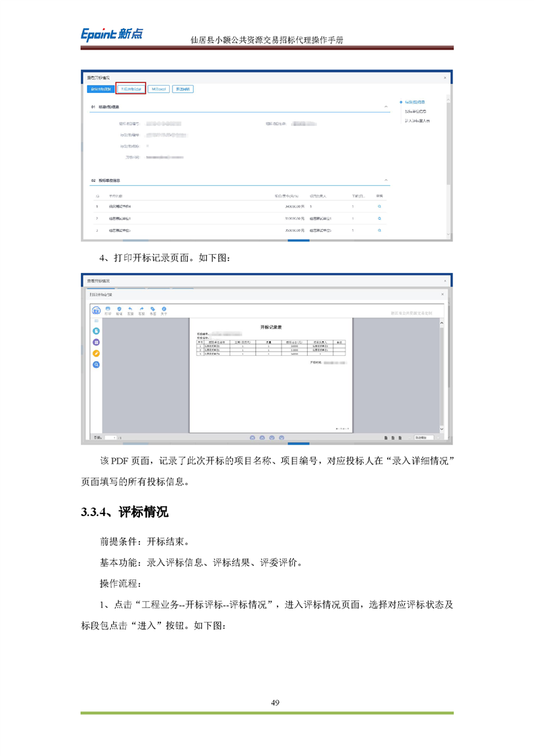Screen dimensions: 534x756
Task: Click the third anchor link in right side navigation
Action: coord(418,121)
